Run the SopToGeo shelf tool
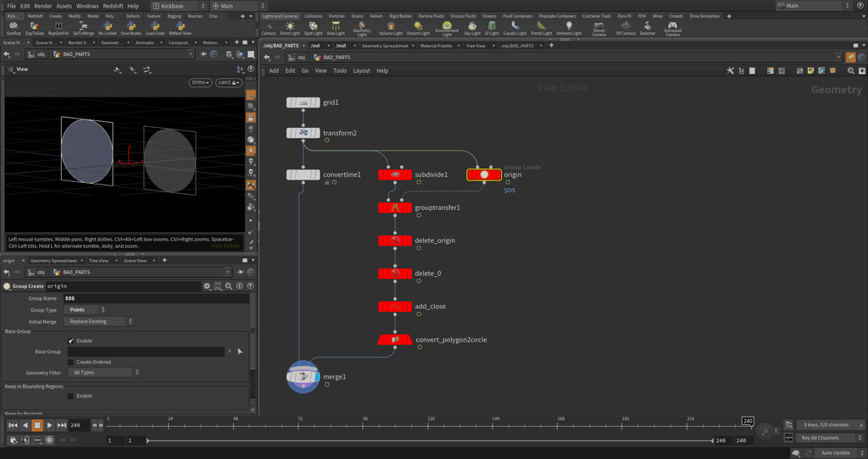This screenshot has width=868, height=459. [x=34, y=28]
